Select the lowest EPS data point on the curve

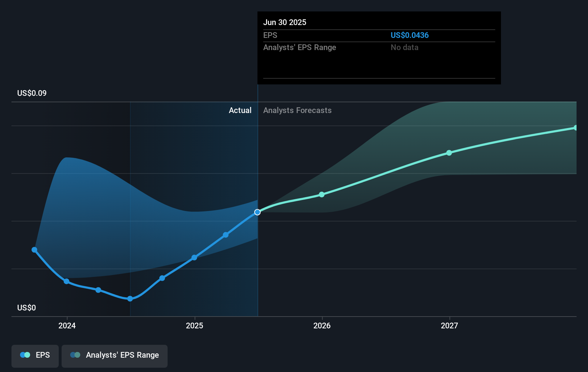pos(130,299)
